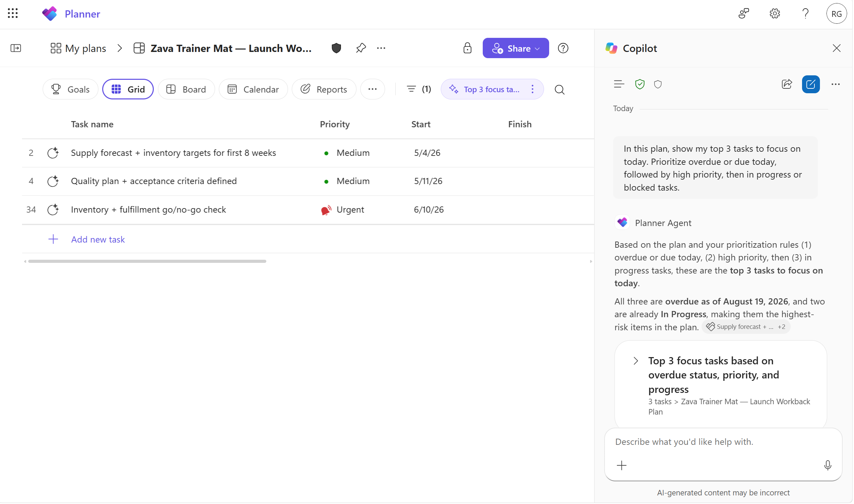Screen dimensions: 854x504
Task: Click the Finish column header
Action: click(x=520, y=125)
